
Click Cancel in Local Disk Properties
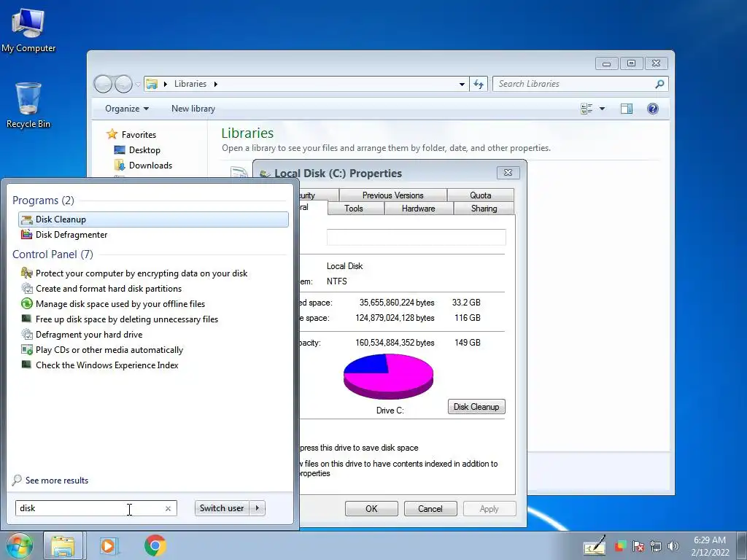coord(430,508)
